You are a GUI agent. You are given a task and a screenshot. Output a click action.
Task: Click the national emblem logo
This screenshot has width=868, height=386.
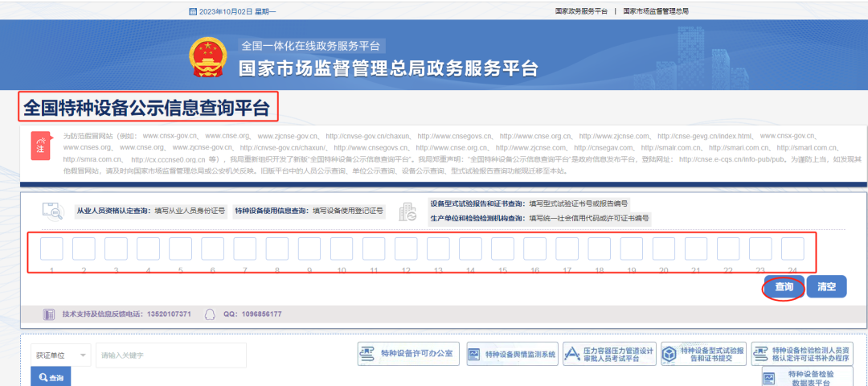[207, 58]
